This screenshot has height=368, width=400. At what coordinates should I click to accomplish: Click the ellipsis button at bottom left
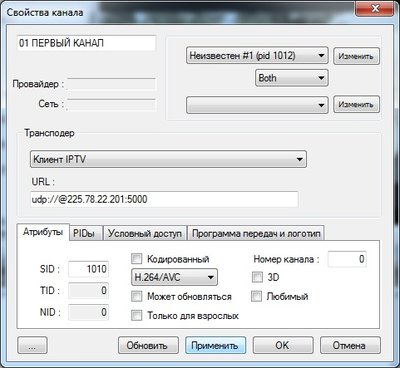(x=32, y=345)
